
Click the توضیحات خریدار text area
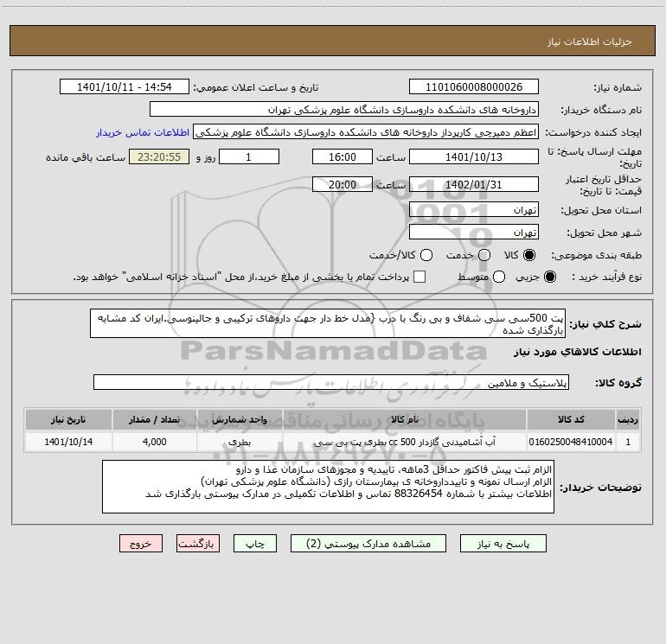(x=329, y=487)
